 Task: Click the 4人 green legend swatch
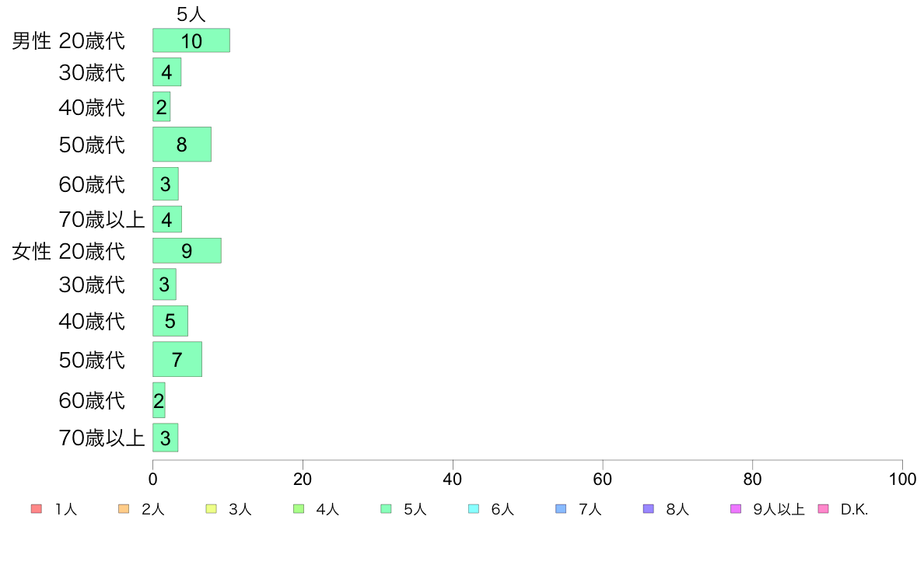pyautogui.click(x=299, y=509)
